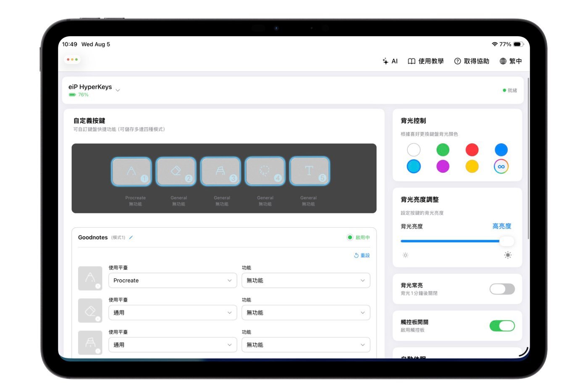The height and width of the screenshot is (392, 588).
Task: Select key 5 text tool on keyboard preview
Action: click(310, 171)
